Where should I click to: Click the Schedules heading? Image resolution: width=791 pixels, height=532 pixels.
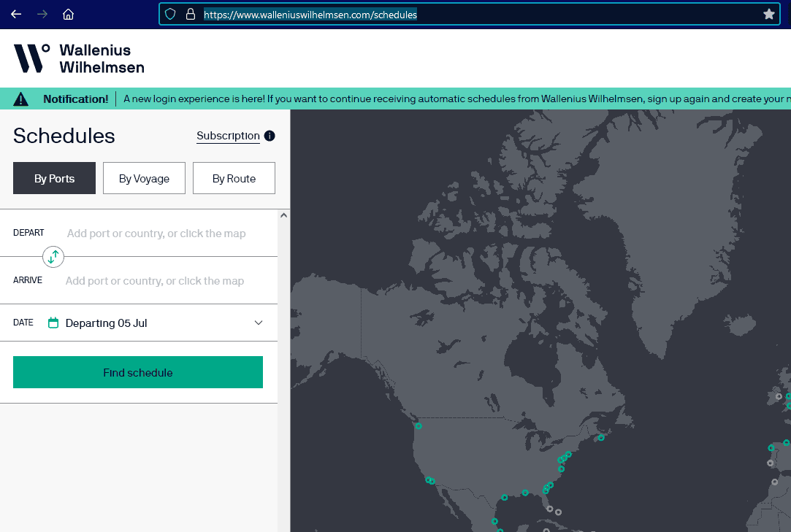[x=64, y=136]
